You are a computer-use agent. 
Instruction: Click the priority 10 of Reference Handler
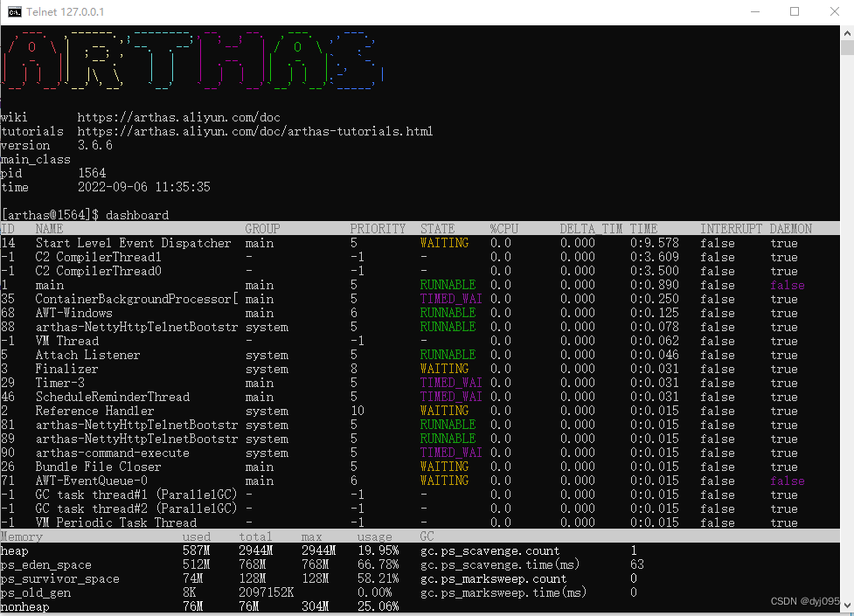(358, 412)
